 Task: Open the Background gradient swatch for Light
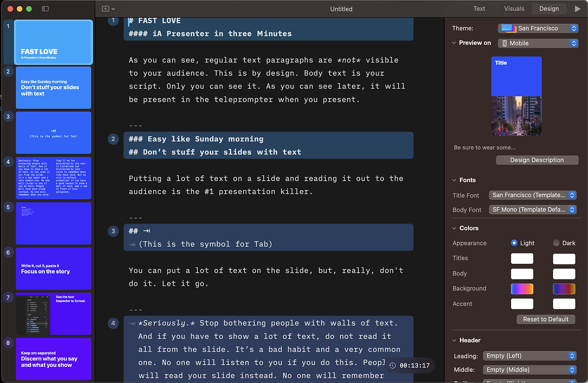pos(522,289)
